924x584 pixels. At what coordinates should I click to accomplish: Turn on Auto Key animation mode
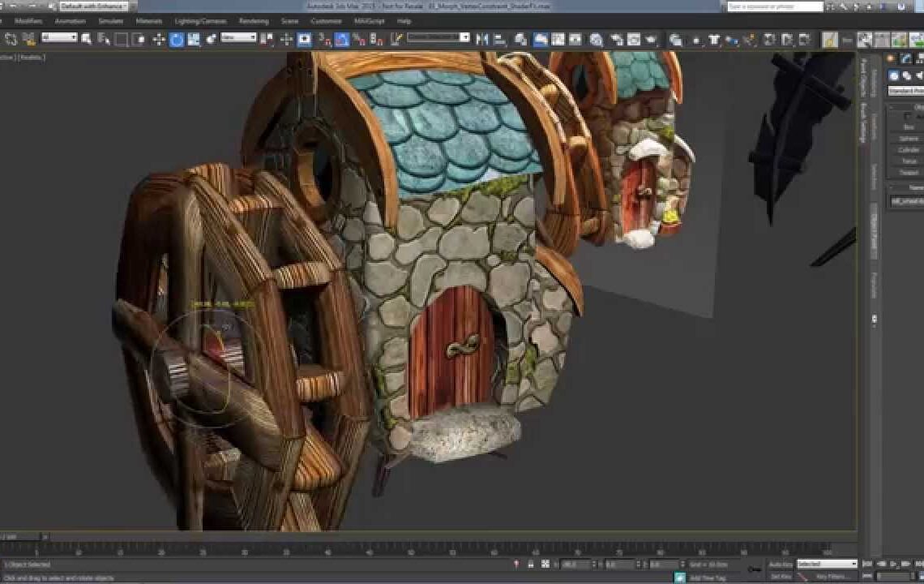[x=781, y=563]
